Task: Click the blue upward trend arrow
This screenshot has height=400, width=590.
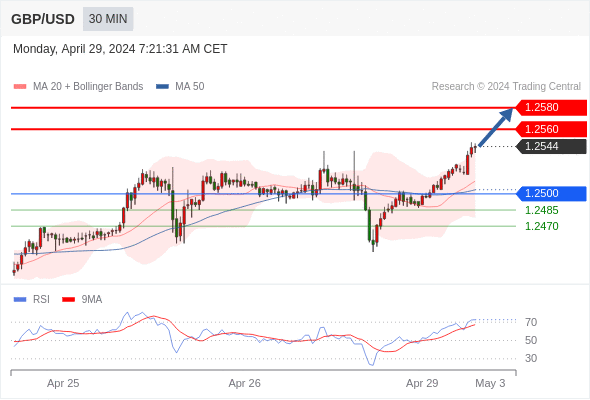Action: coord(496,127)
